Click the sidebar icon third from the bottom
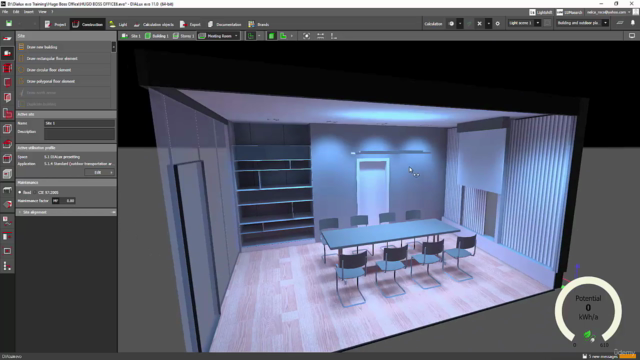 pos(7,236)
